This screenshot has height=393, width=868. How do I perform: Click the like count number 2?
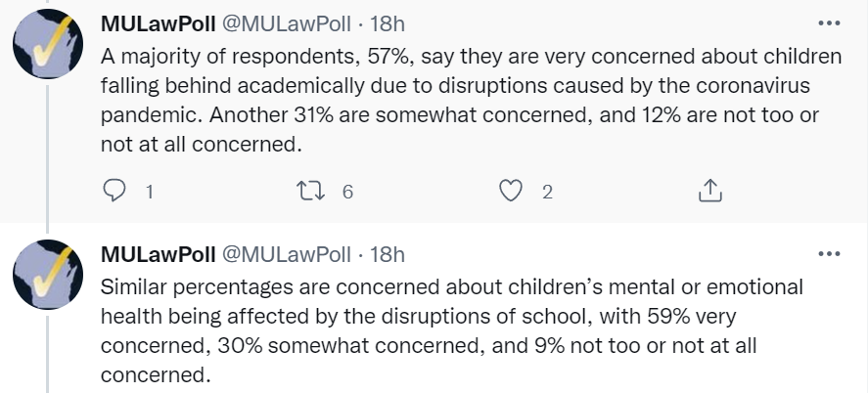click(x=547, y=192)
